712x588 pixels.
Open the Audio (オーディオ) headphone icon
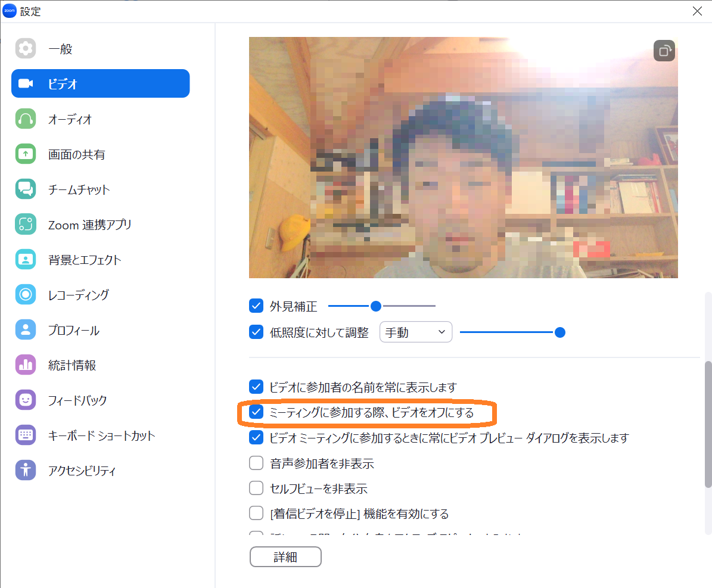(26, 119)
